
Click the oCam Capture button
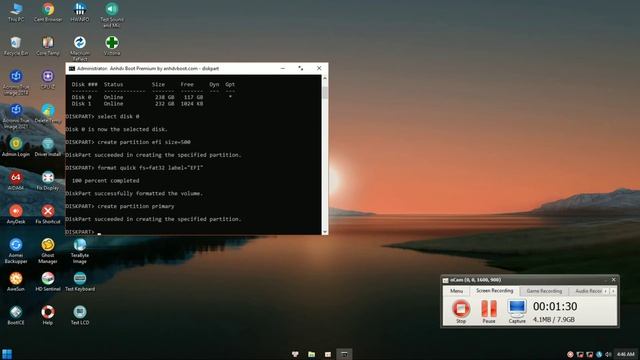tap(517, 311)
